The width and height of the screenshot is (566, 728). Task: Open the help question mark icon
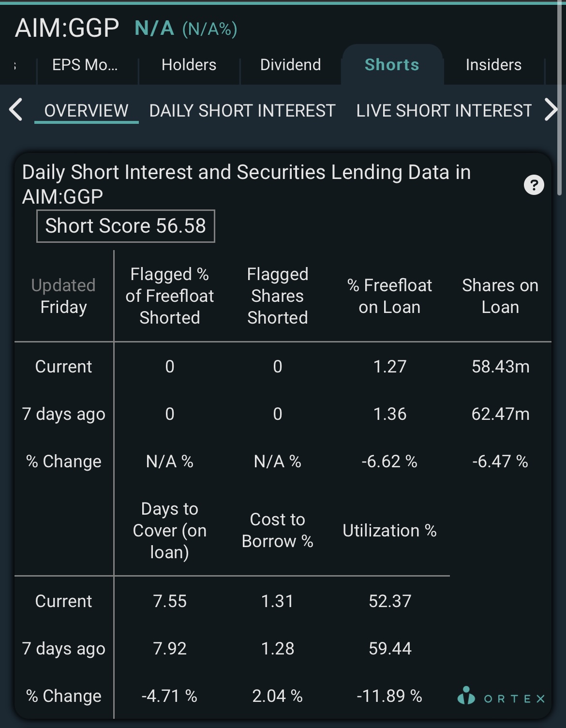534,185
